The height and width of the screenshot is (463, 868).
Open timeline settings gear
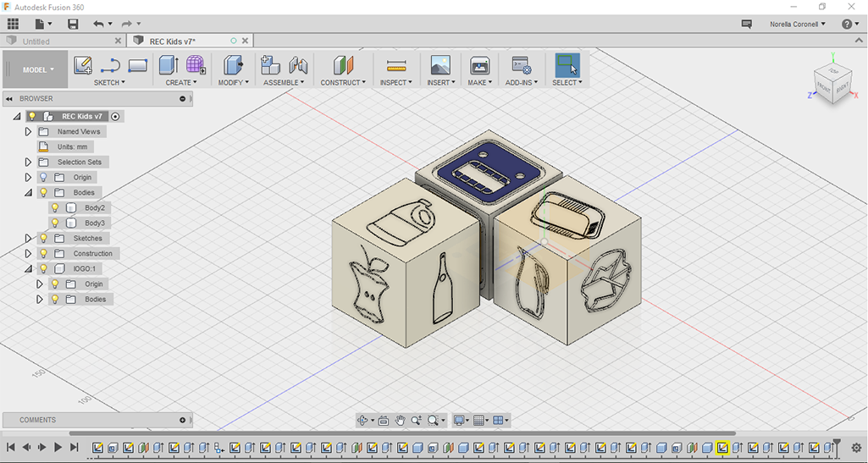pyautogui.click(x=856, y=448)
